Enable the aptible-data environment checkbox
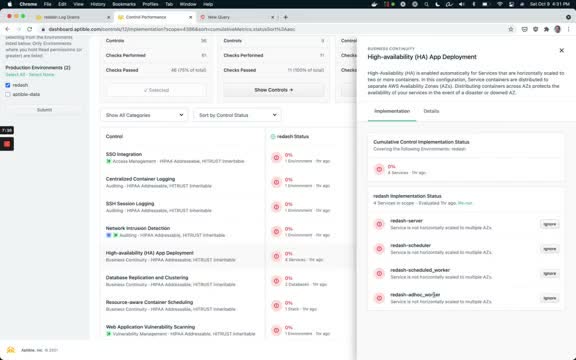Viewport: 576px width, 360px height. [8, 94]
